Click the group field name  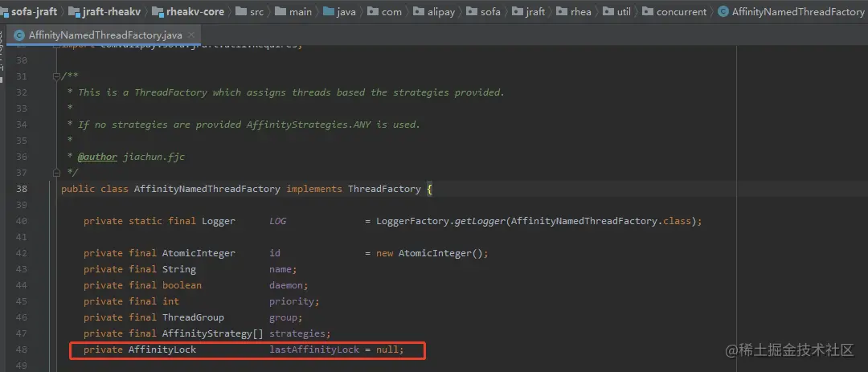click(283, 317)
